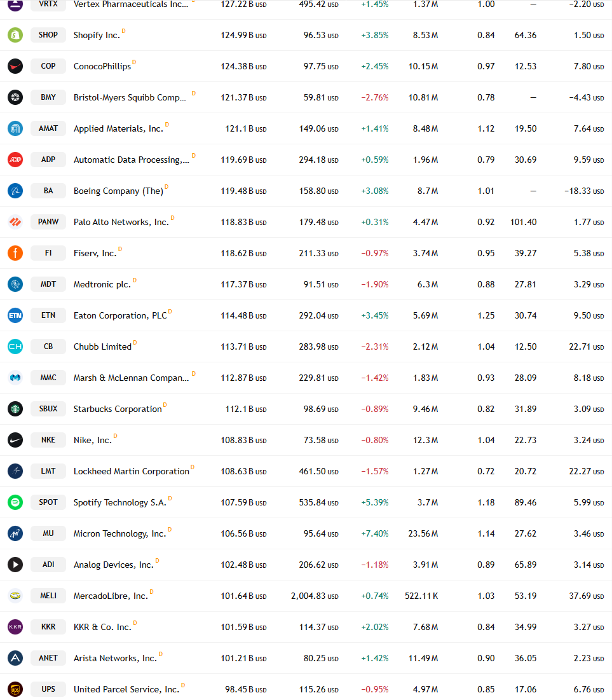The image size is (612, 700).
Task: Click the Bristol-Myers Squibb logo icon
Action: coord(15,97)
